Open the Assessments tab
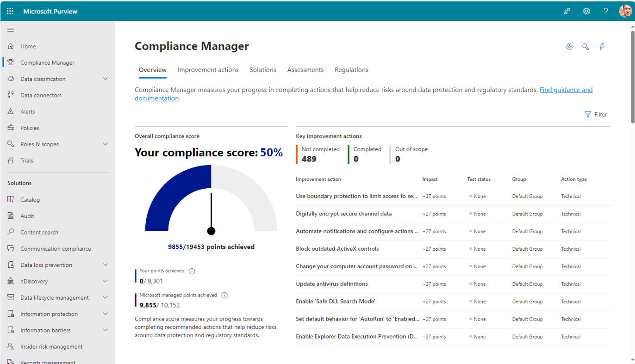Image resolution: width=635 pixels, height=364 pixels. pyautogui.click(x=305, y=70)
